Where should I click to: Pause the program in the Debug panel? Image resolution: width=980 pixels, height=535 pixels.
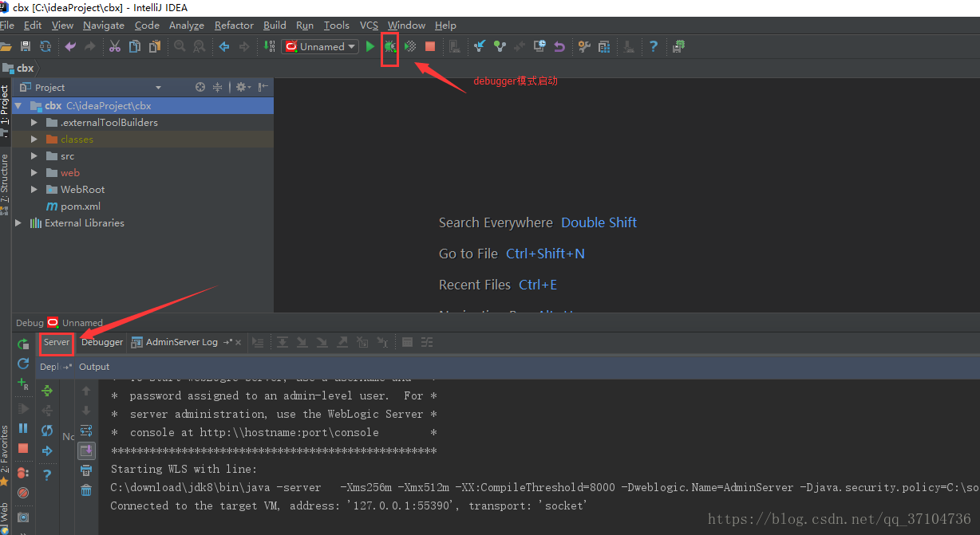pyautogui.click(x=23, y=428)
